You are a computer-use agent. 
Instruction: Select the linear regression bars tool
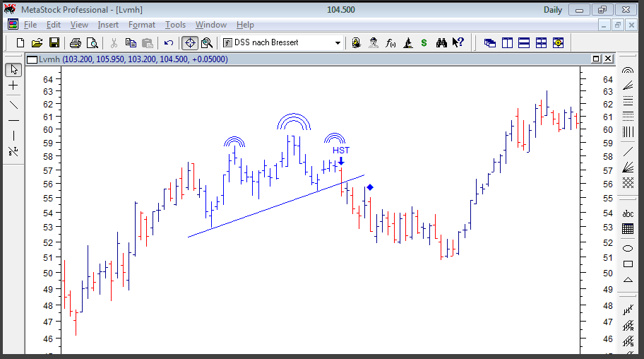click(x=628, y=310)
